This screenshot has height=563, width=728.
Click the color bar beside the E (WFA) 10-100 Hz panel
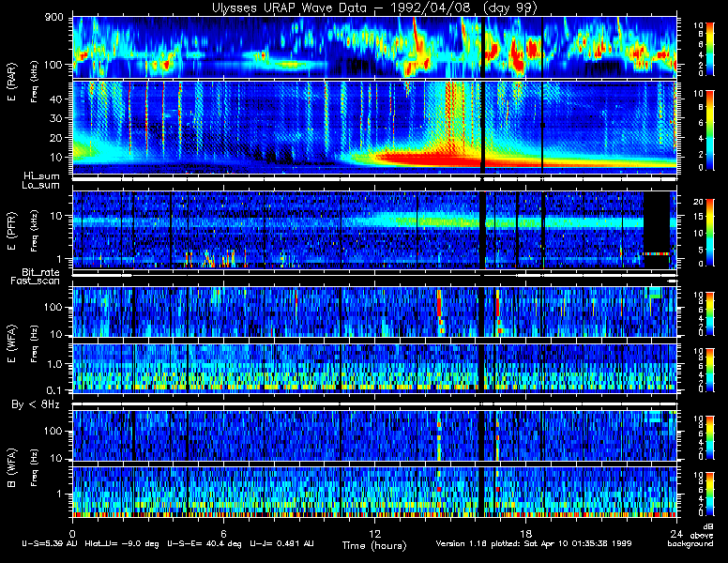[x=710, y=313]
